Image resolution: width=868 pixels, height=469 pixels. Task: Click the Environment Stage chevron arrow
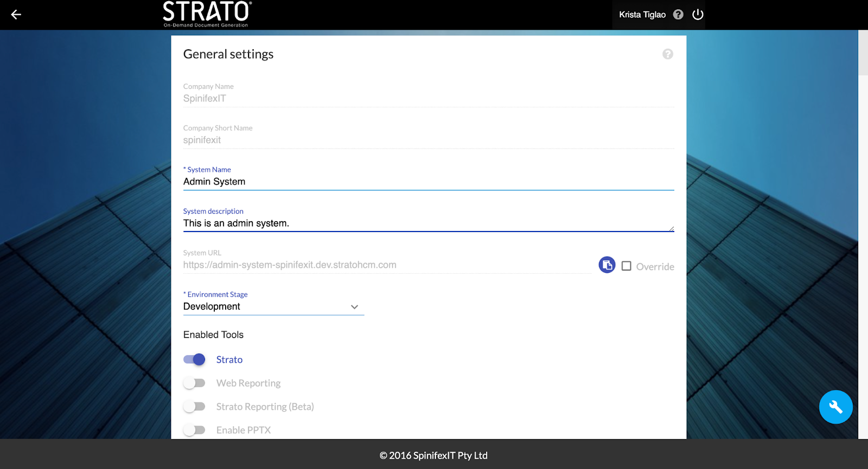coord(354,307)
